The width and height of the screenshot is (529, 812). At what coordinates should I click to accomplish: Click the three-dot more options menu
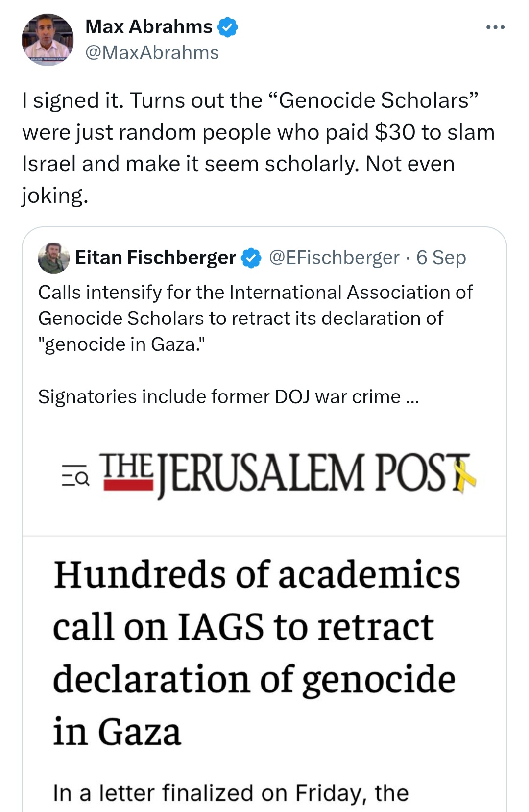tap(495, 27)
